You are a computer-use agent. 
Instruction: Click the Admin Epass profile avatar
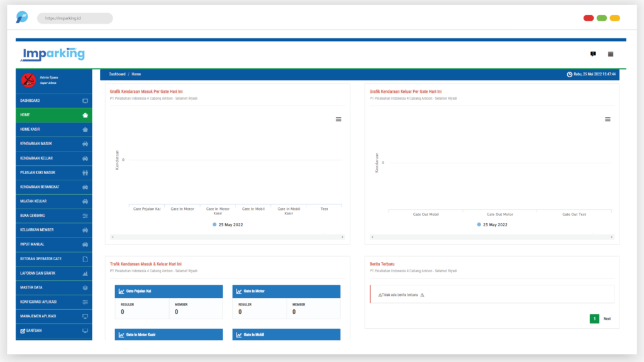pyautogui.click(x=28, y=80)
